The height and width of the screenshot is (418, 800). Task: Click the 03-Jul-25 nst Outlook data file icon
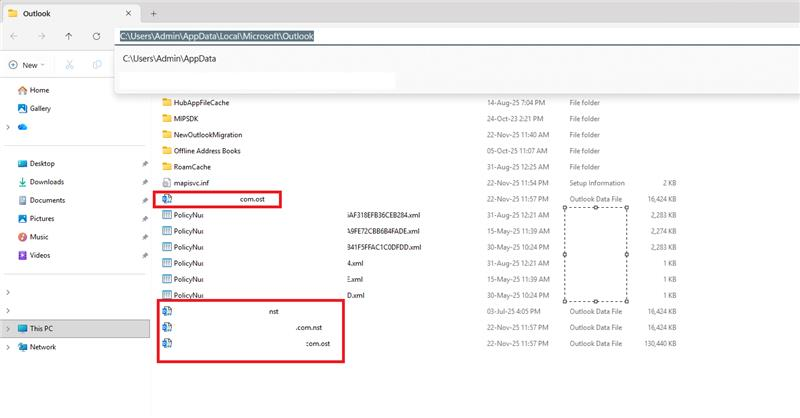(167, 311)
